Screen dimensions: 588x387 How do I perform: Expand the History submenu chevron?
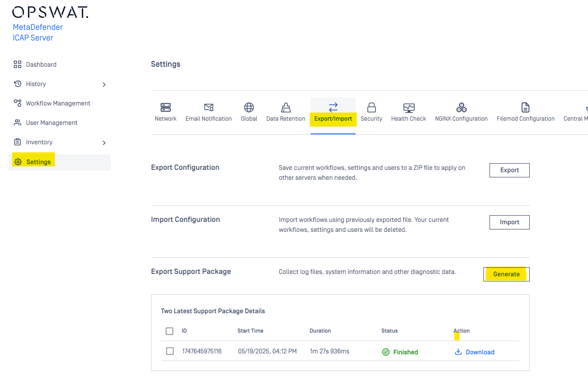pyautogui.click(x=104, y=85)
